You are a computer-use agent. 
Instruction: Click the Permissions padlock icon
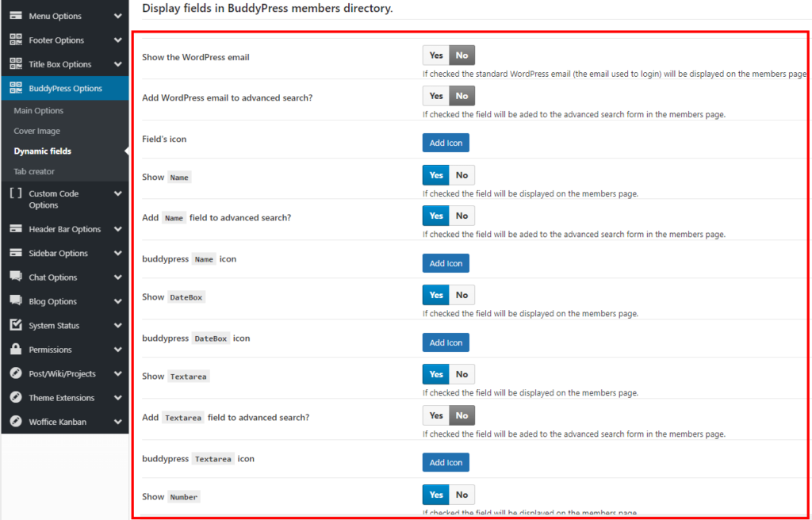click(15, 350)
